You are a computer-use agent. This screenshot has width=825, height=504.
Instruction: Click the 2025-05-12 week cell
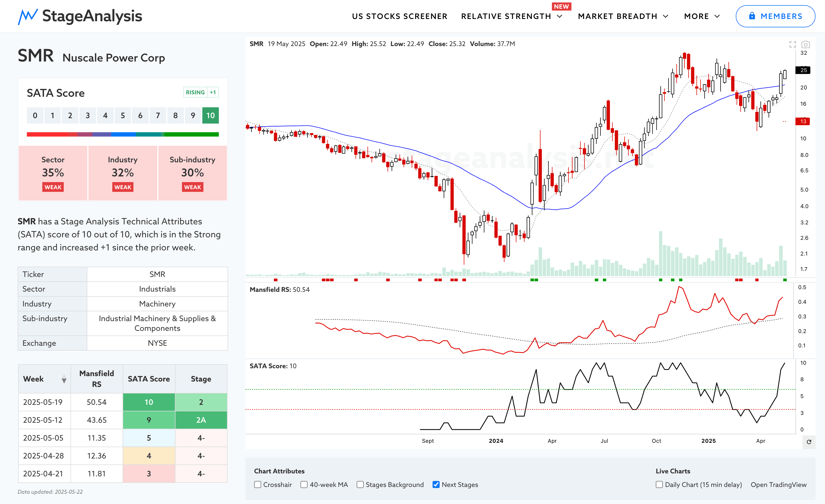tap(44, 420)
